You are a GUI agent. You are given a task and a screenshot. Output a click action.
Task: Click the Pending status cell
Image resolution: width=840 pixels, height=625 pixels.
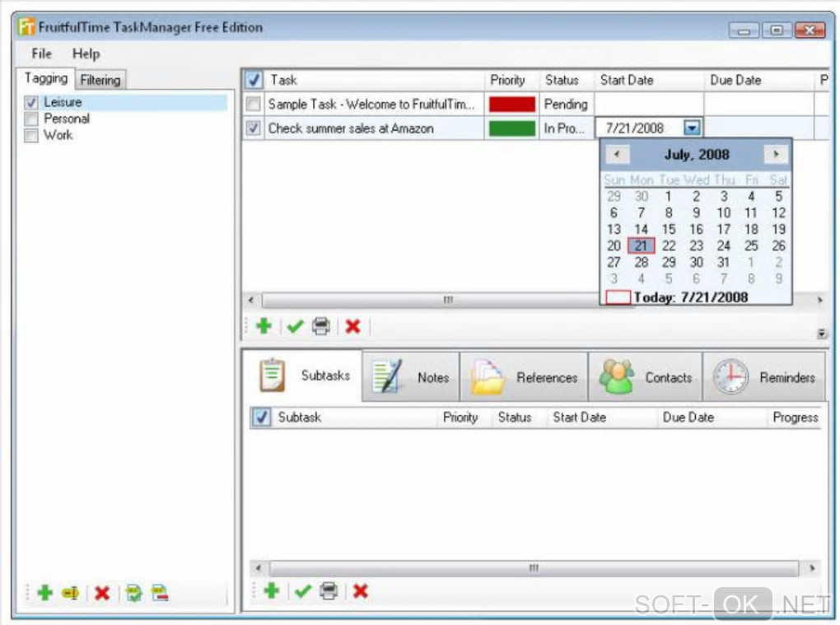click(x=567, y=104)
